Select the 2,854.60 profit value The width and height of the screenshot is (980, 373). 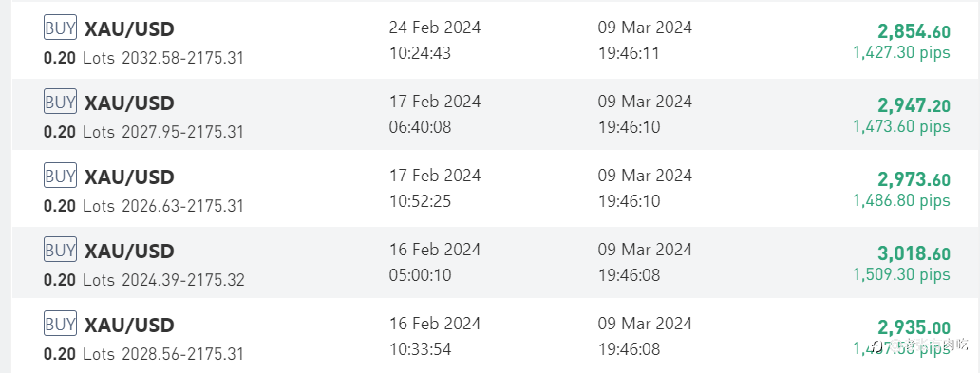coord(914,32)
